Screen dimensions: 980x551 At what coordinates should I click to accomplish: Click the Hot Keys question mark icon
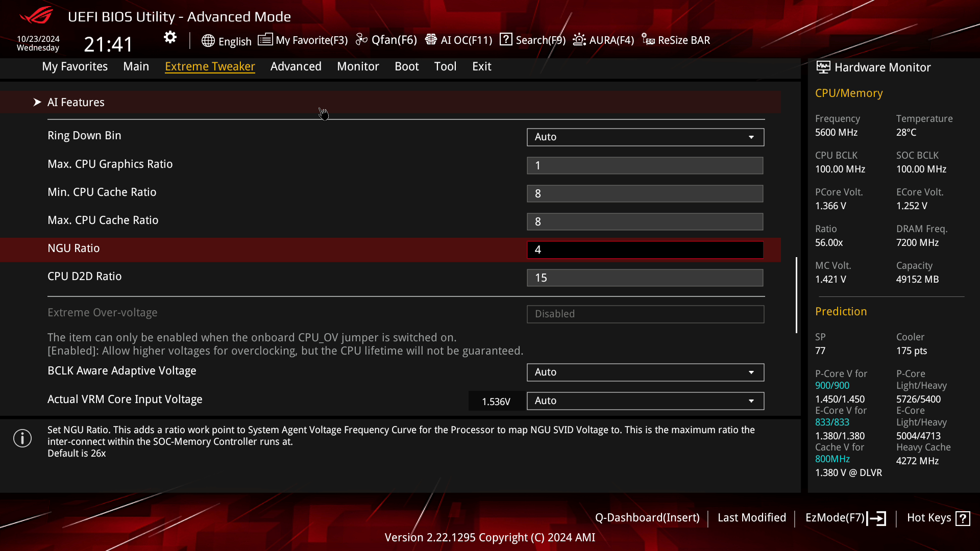click(x=963, y=518)
